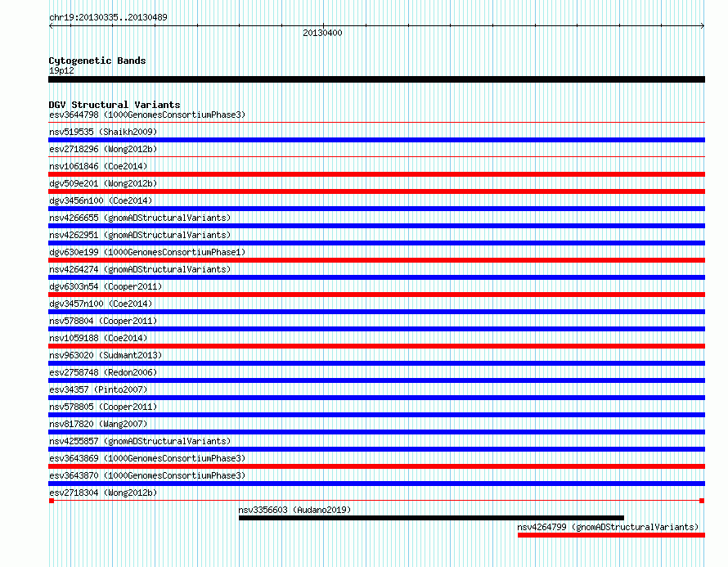Open variant nsv4264799 (gnomADStructuralVariants)
This screenshot has width=728, height=567.
[609, 527]
